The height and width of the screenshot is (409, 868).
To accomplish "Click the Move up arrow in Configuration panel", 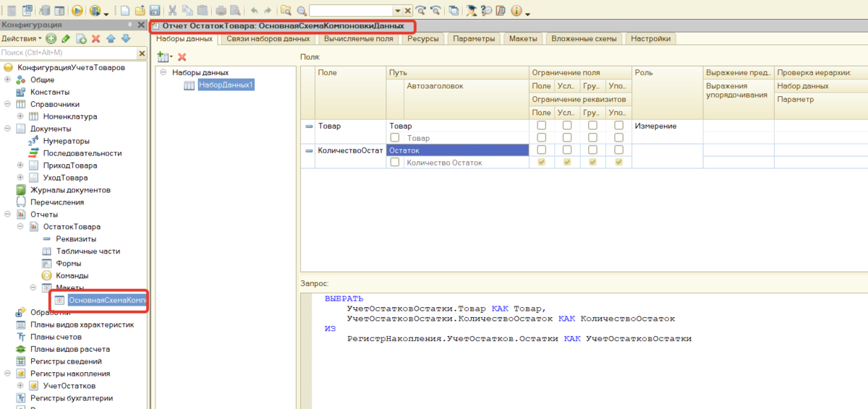I will (111, 38).
